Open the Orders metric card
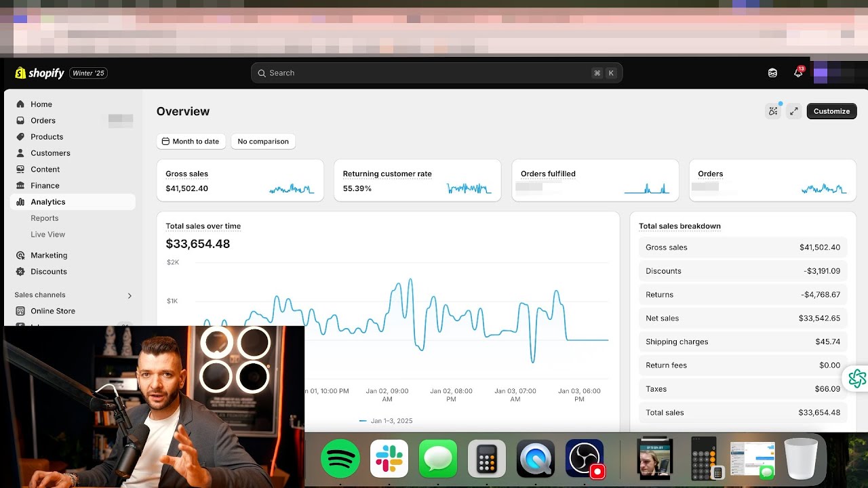Image resolution: width=868 pixels, height=488 pixels. (773, 181)
